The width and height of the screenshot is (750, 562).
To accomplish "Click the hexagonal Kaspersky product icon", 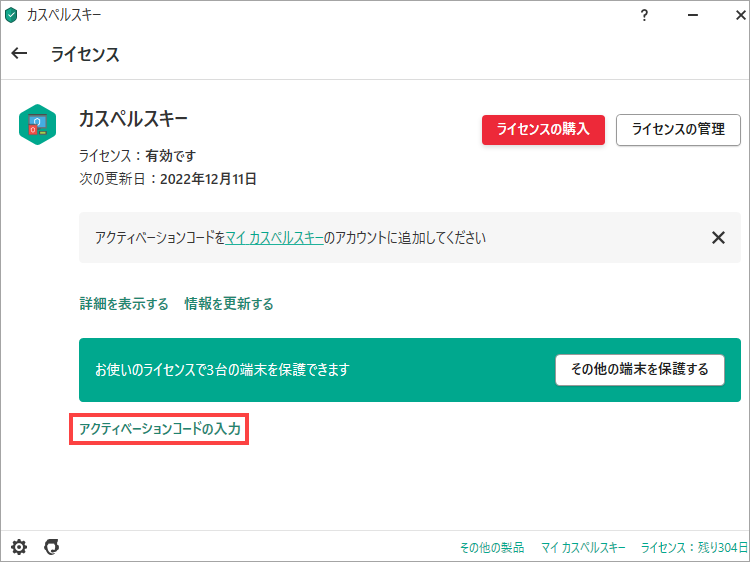I will (38, 125).
